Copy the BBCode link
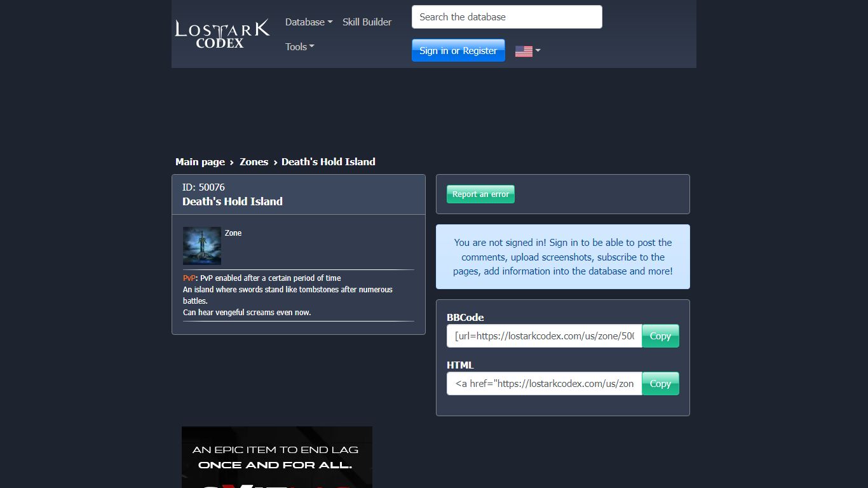 [x=660, y=336]
